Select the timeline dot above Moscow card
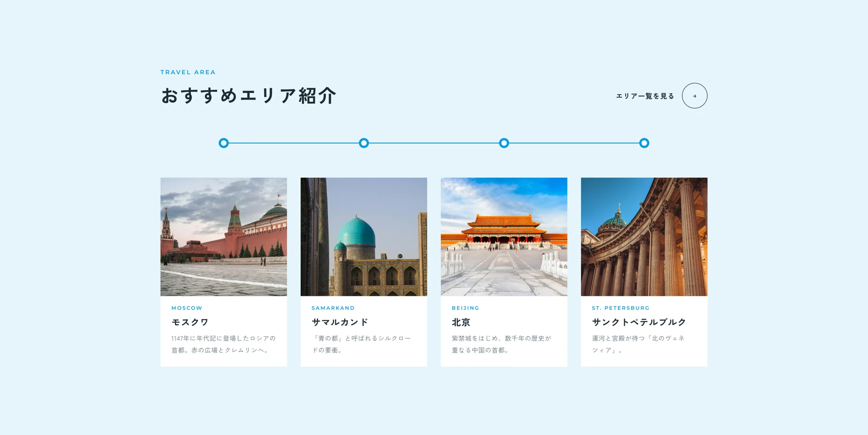Screen dimensions: 868x435 click(224, 143)
